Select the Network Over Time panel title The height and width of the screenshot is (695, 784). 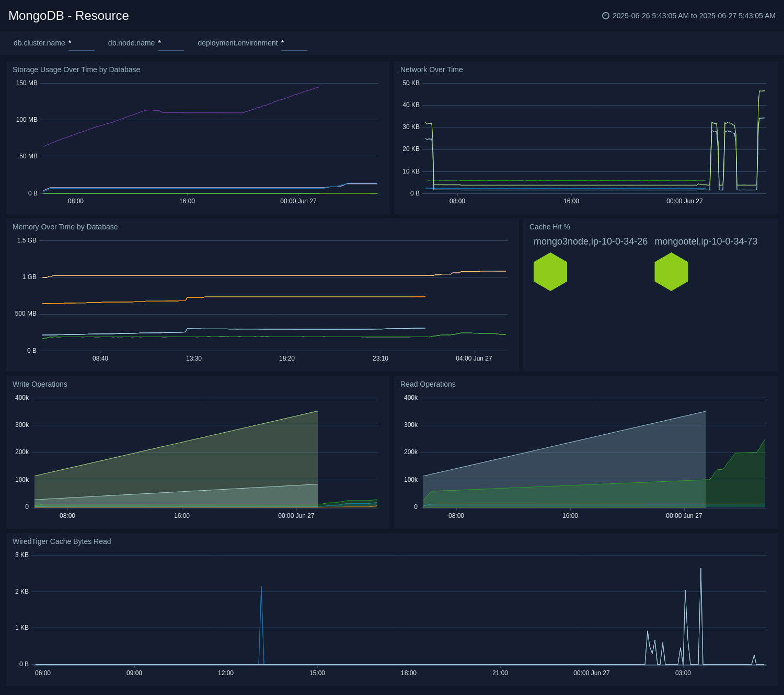click(432, 70)
